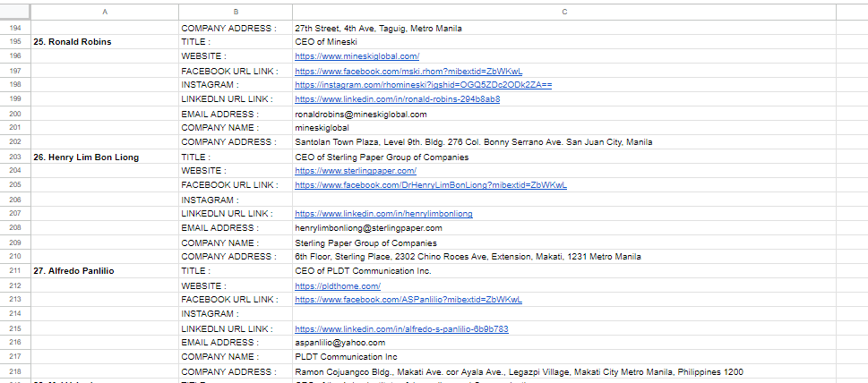Select email aspanlilio@yahoo.com cell
The width and height of the screenshot is (868, 383).
(x=564, y=343)
